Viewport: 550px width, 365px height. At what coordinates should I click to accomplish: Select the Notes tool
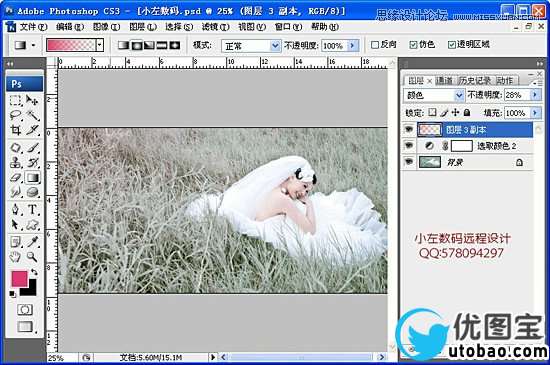coord(16,242)
